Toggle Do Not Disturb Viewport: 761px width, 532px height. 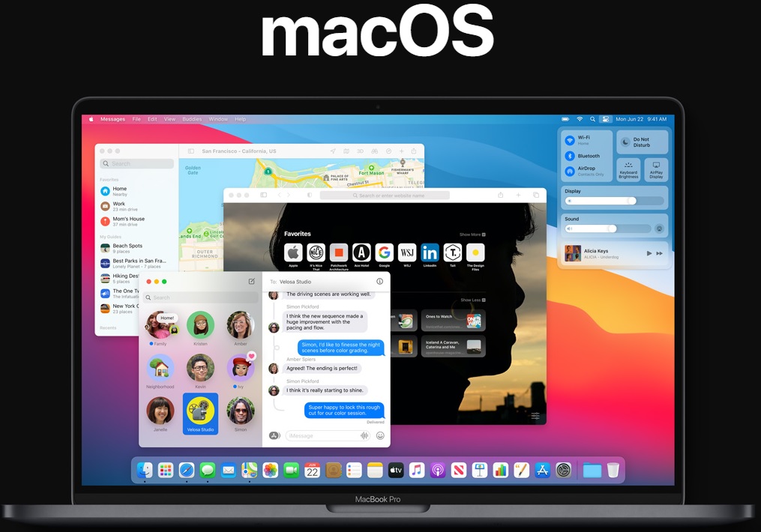tap(642, 142)
